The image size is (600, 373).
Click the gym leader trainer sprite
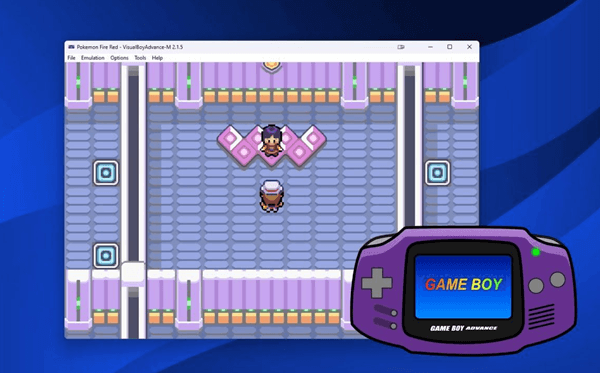click(272, 140)
